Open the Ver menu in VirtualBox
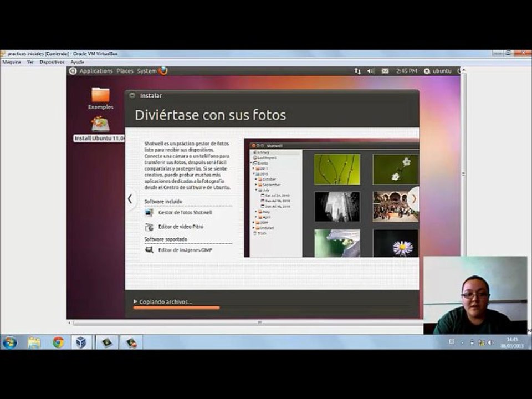The width and height of the screenshot is (532, 399). tap(30, 62)
